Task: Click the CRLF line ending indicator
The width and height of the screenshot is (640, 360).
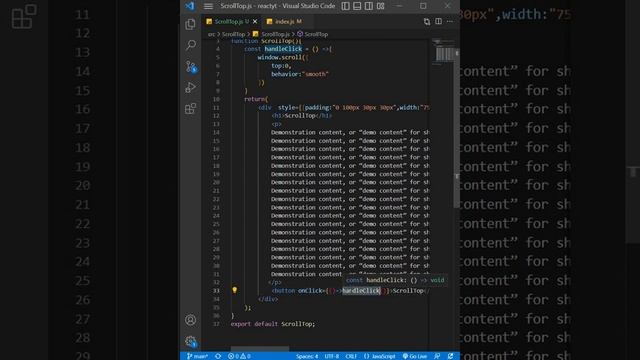Action: click(351, 356)
